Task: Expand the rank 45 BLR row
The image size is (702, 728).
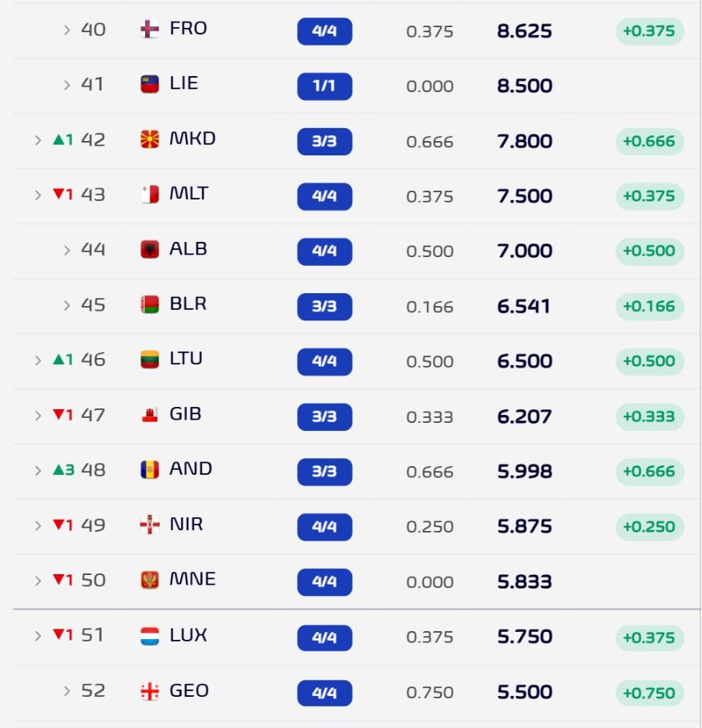Action: pyautogui.click(x=67, y=305)
